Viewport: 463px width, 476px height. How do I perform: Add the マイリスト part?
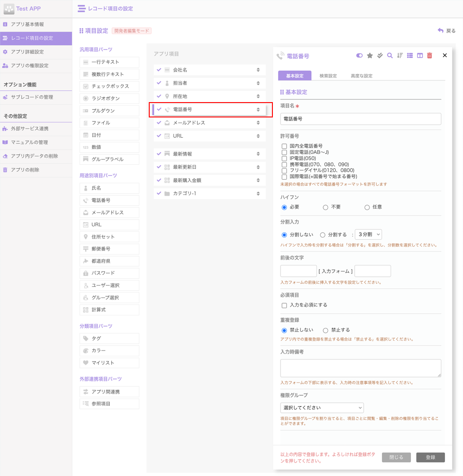coord(110,363)
